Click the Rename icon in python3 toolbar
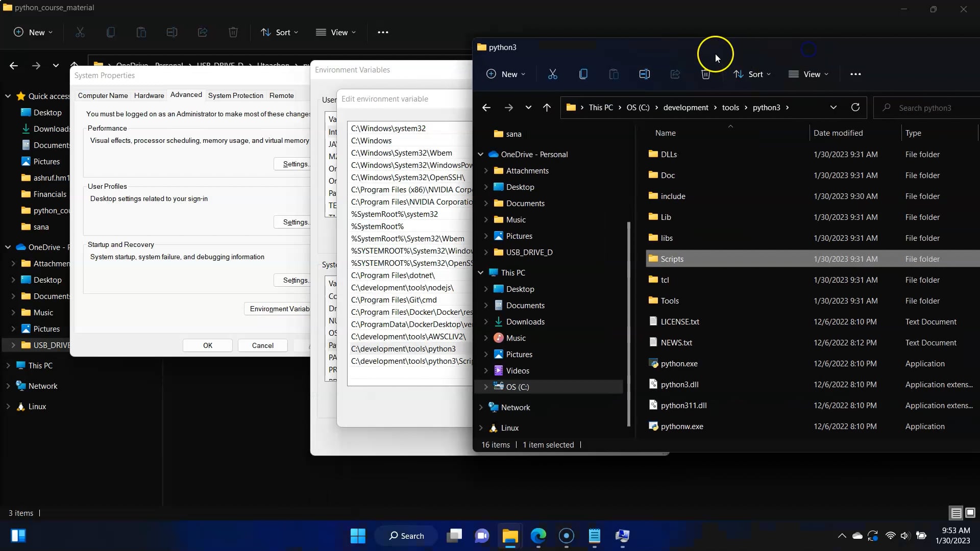The image size is (980, 551). [x=644, y=74]
